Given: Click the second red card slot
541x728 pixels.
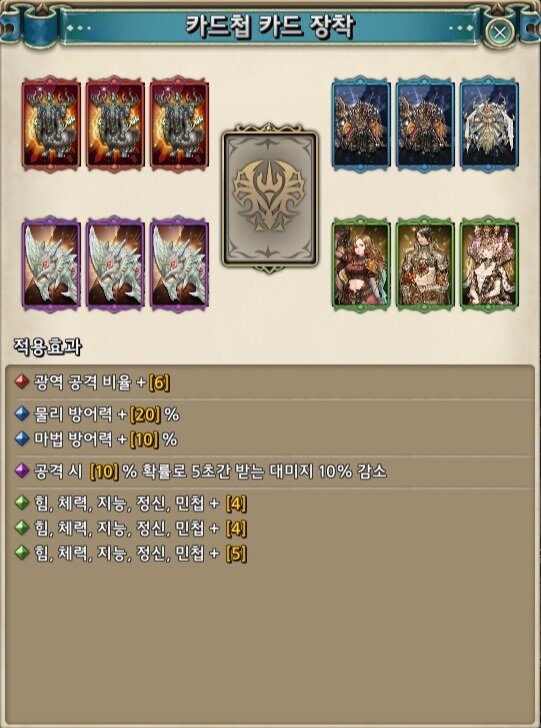Looking at the screenshot, I should point(115,124).
